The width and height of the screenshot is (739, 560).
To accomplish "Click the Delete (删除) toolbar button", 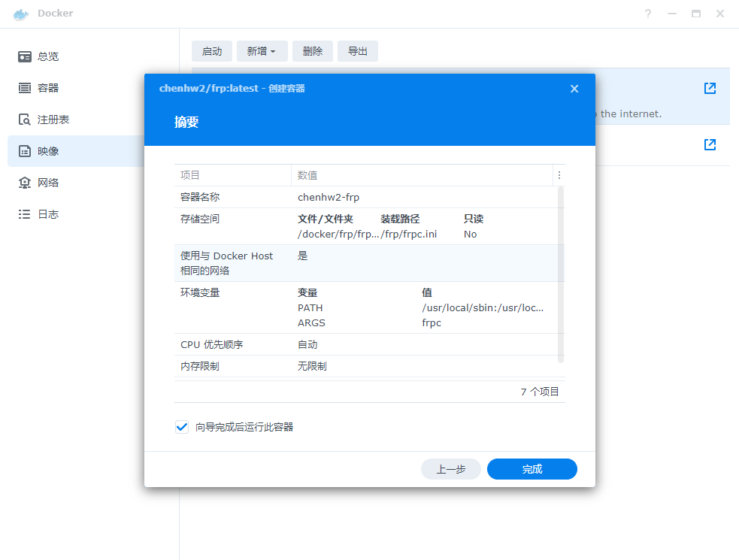I will pos(312,51).
